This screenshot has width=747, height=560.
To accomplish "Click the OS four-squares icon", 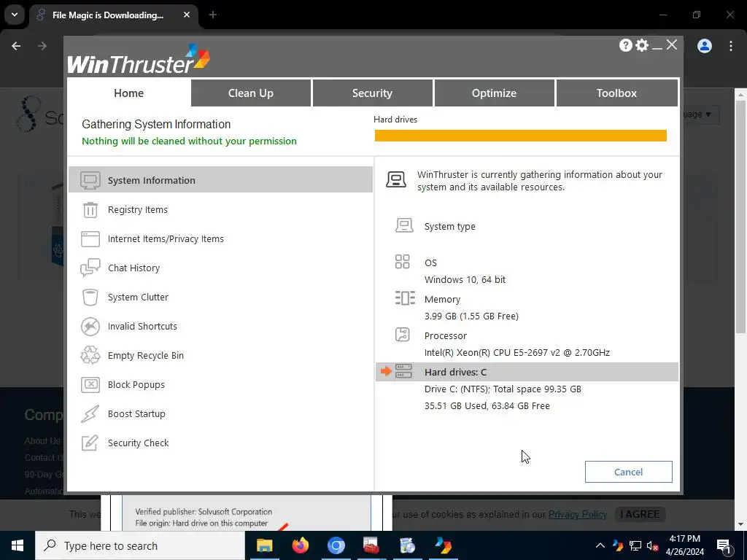I will click(402, 262).
